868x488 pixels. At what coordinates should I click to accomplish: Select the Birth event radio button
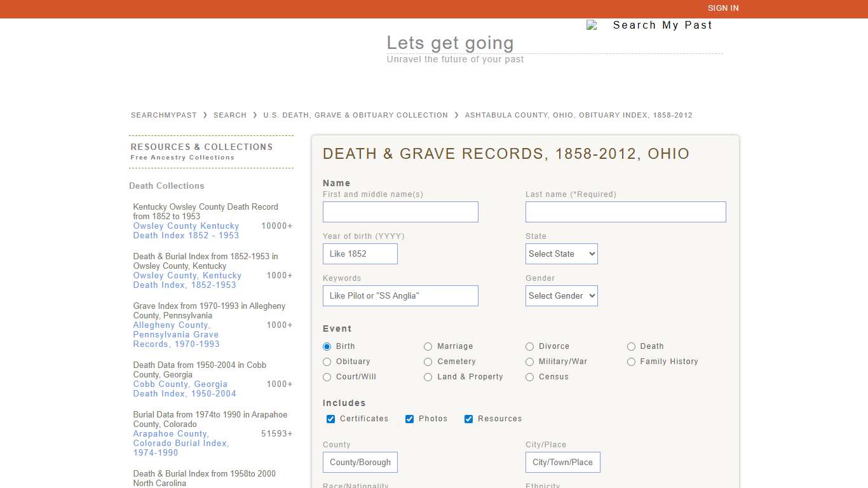[327, 346]
